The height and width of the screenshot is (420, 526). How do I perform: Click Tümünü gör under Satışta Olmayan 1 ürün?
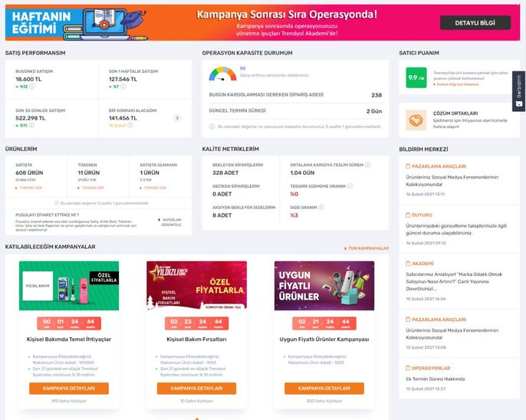click(153, 188)
